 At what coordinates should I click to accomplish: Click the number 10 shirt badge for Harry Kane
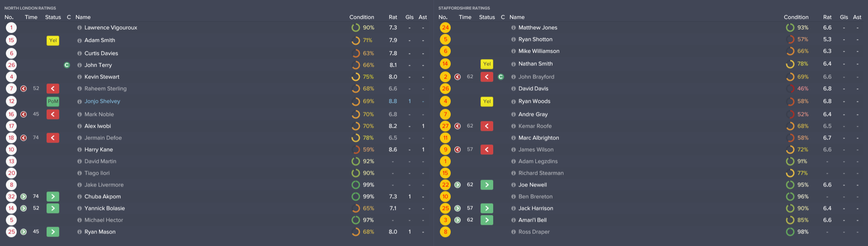point(11,150)
